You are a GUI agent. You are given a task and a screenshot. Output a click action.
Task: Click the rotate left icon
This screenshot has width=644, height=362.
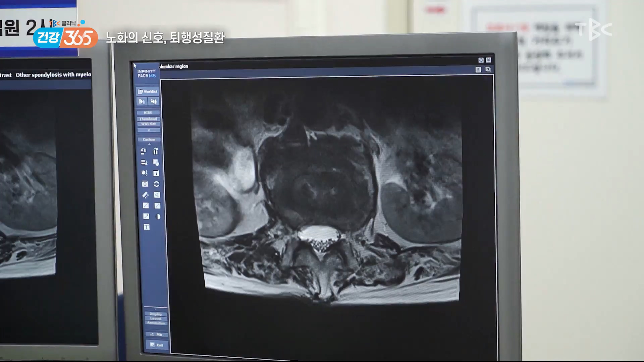click(144, 151)
